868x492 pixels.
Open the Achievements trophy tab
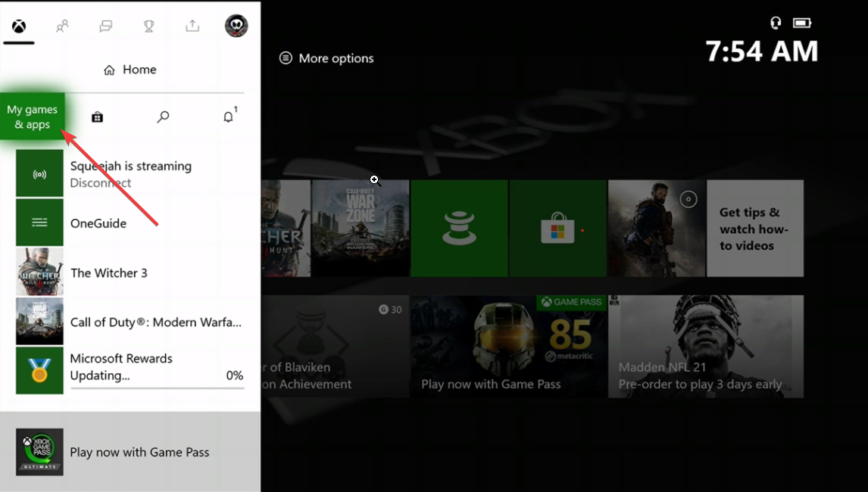149,26
